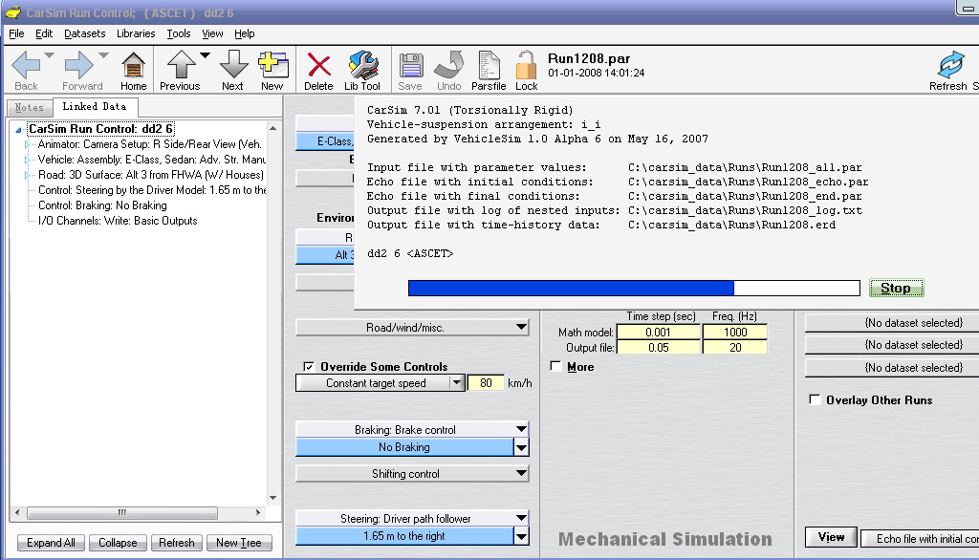Viewport: 979px width, 560px height.
Task: Click the CarSim title bar car icon
Action: tap(13, 12)
